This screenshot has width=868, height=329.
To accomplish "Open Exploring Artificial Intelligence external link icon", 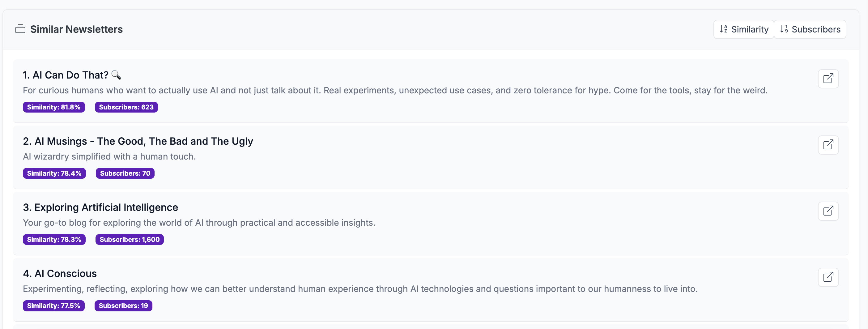I will tap(828, 211).
